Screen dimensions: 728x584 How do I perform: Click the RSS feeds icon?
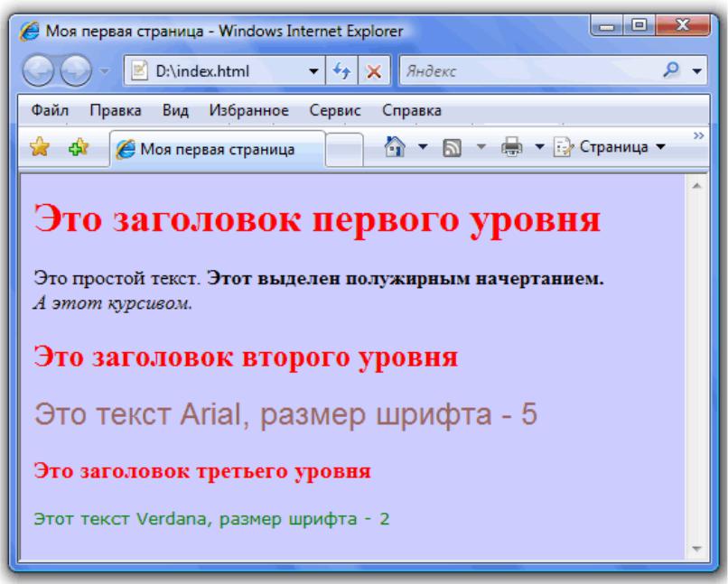(452, 148)
